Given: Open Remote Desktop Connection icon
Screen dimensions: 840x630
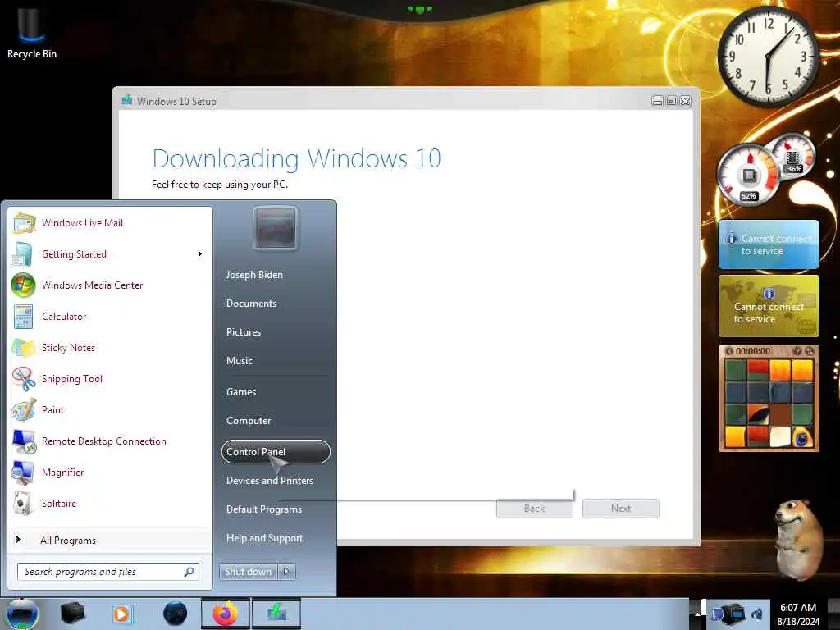Looking at the screenshot, I should point(23,441).
